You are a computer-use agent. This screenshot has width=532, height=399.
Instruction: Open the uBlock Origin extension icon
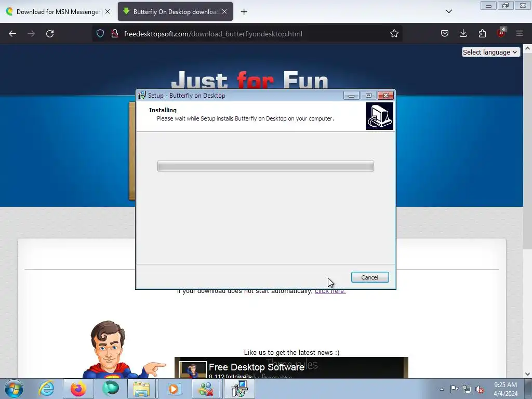click(501, 33)
